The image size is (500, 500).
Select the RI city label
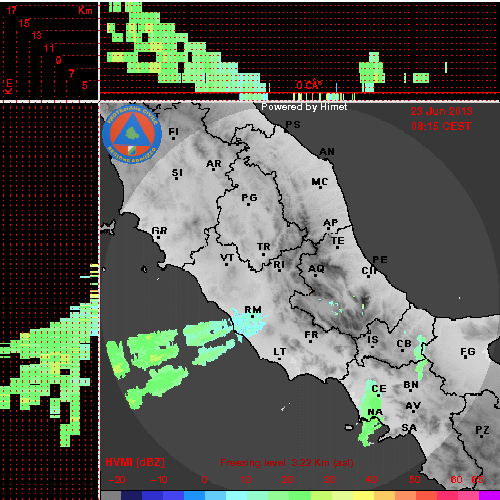click(x=279, y=265)
